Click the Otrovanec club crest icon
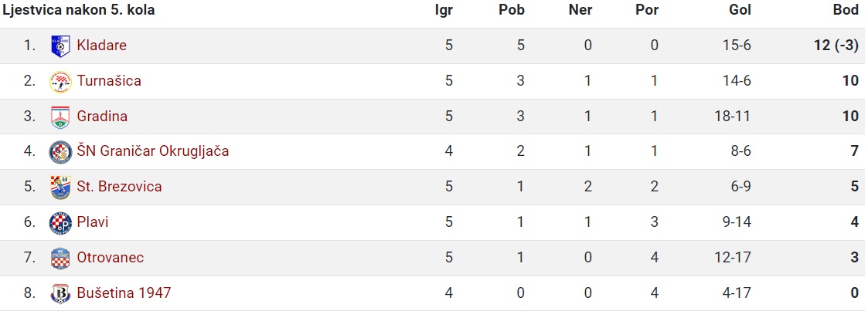This screenshot has width=868, height=311. [60, 258]
